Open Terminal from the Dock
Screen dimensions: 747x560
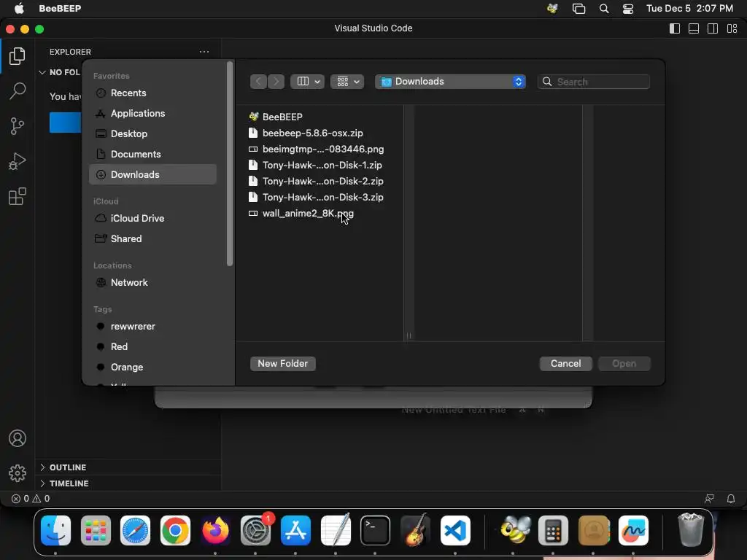coord(375,531)
